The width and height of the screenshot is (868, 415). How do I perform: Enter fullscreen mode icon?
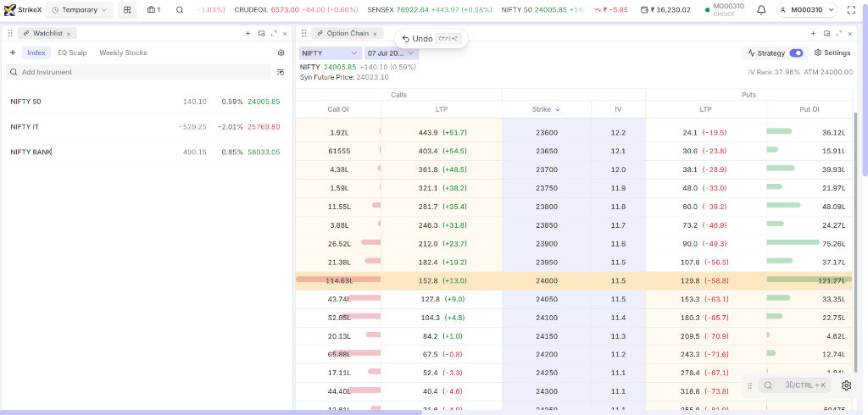(x=851, y=10)
